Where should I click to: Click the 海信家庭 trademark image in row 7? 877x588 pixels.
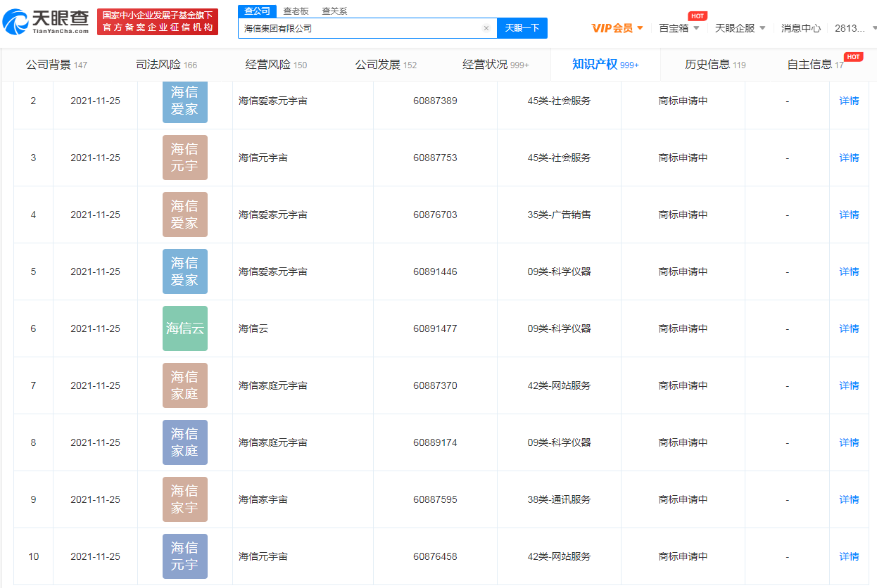click(184, 385)
